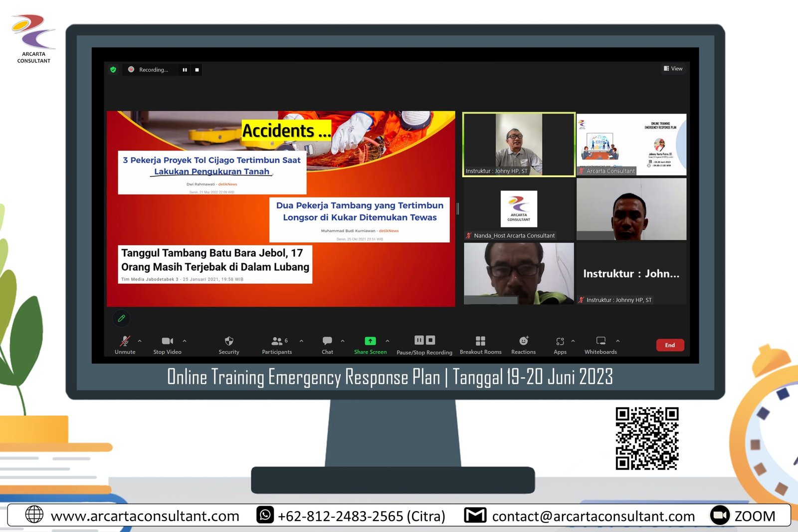The image size is (798, 532).
Task: Toggle Stop Video camera
Action: 167,341
